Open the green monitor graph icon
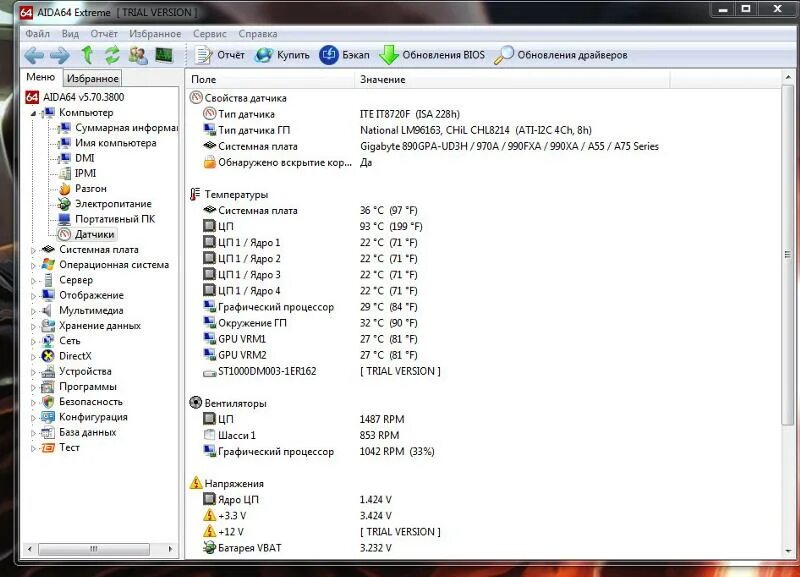This screenshot has height=577, width=800. tap(164, 55)
